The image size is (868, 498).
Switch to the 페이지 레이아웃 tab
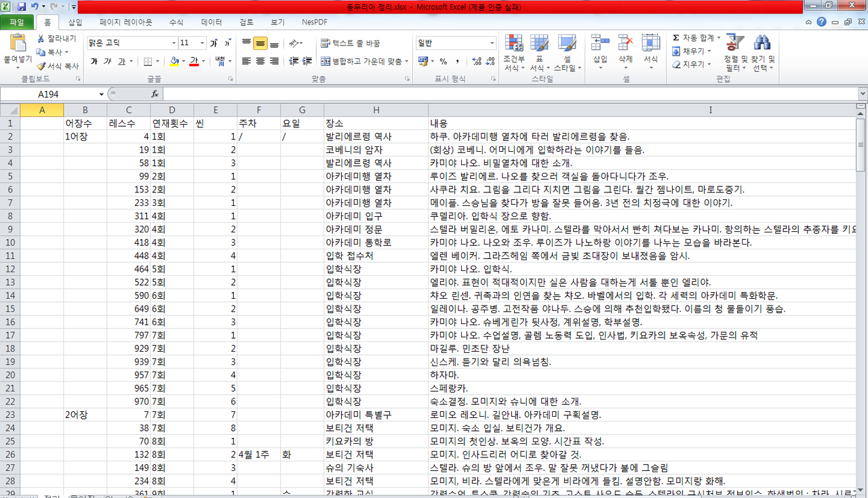tap(126, 22)
